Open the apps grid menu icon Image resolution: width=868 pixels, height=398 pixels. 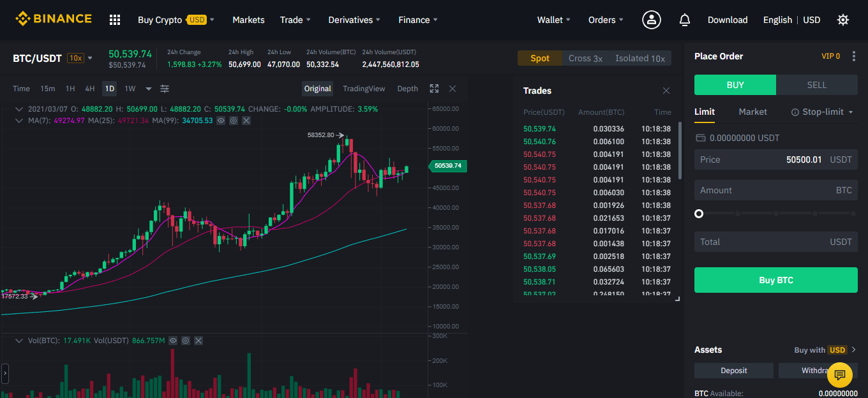pos(115,20)
